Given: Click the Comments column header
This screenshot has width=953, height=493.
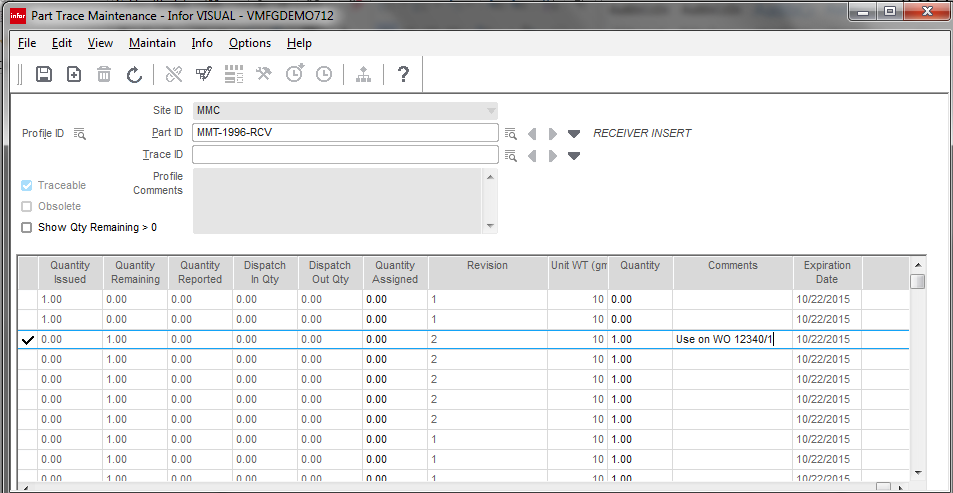Looking at the screenshot, I should click(x=732, y=272).
